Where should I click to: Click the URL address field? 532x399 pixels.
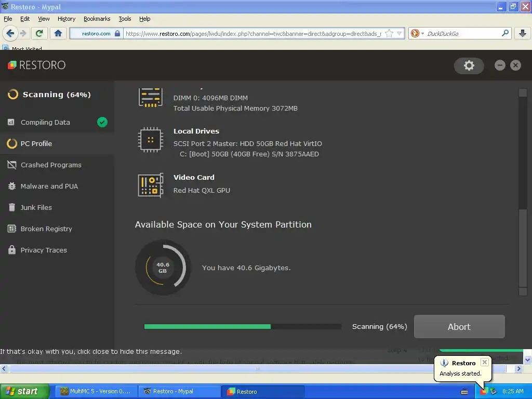coord(254,34)
